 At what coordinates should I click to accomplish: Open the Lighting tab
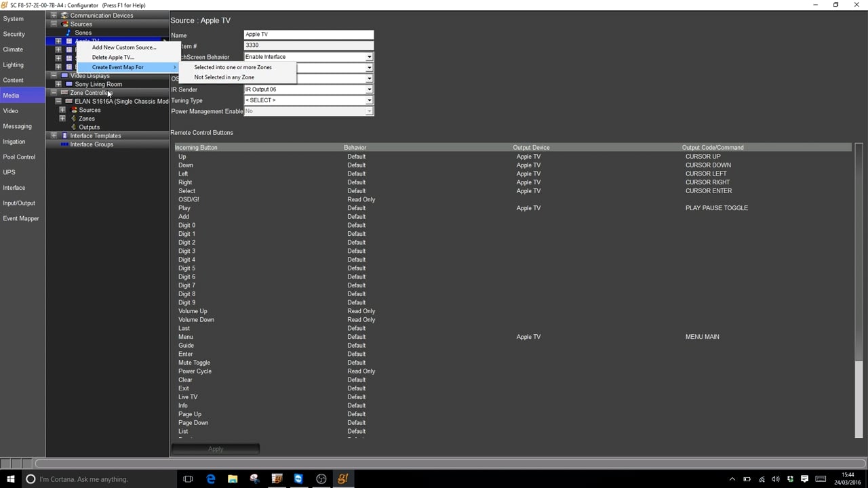pos(22,65)
